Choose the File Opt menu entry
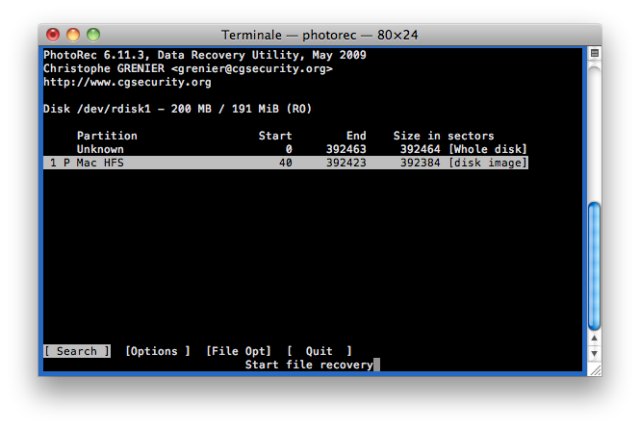 238,351
